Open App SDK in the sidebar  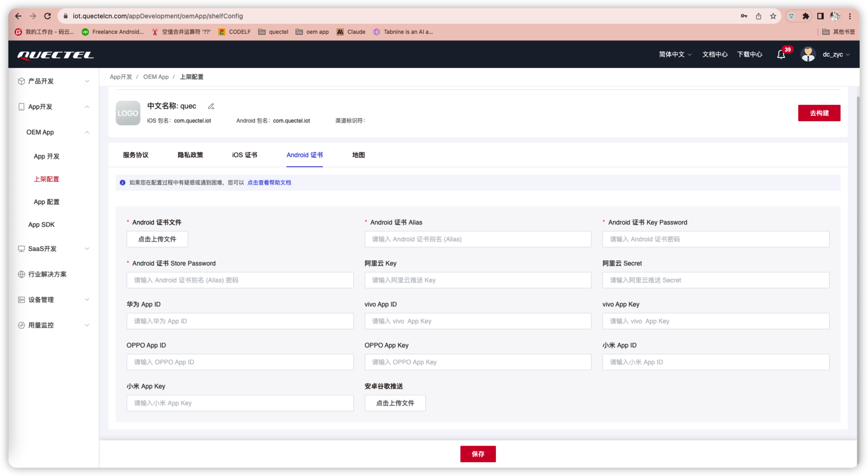[41, 225]
